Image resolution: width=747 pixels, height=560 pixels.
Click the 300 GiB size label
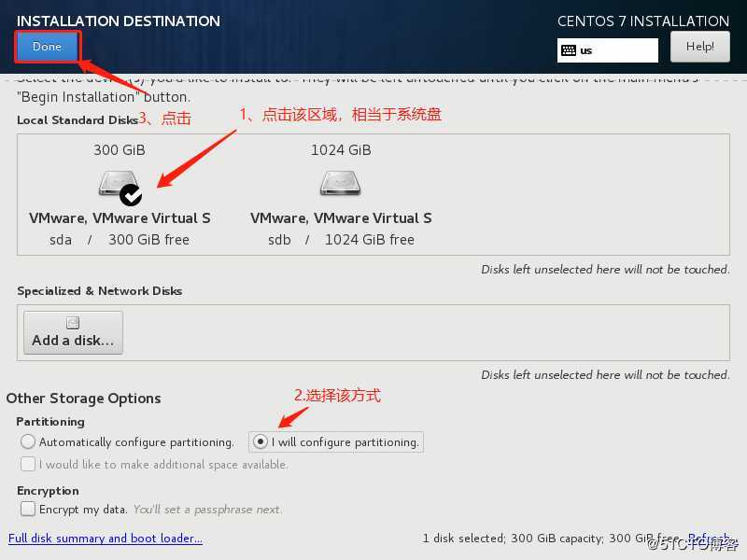(x=120, y=150)
